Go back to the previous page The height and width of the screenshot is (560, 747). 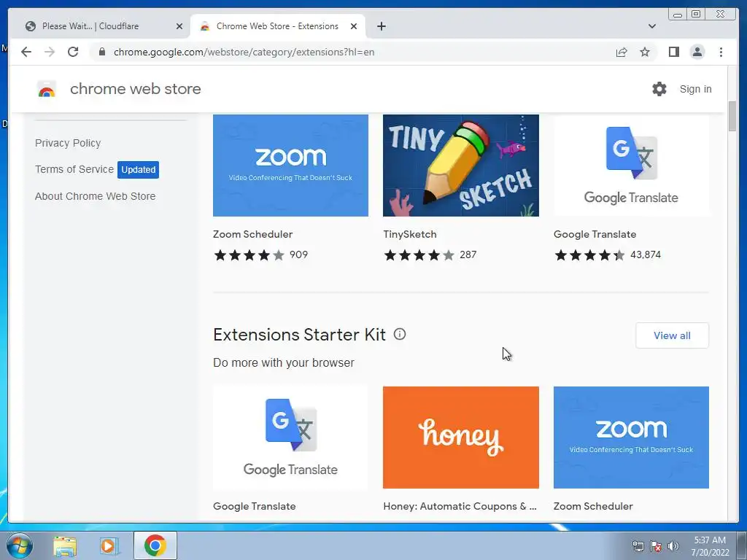point(26,52)
